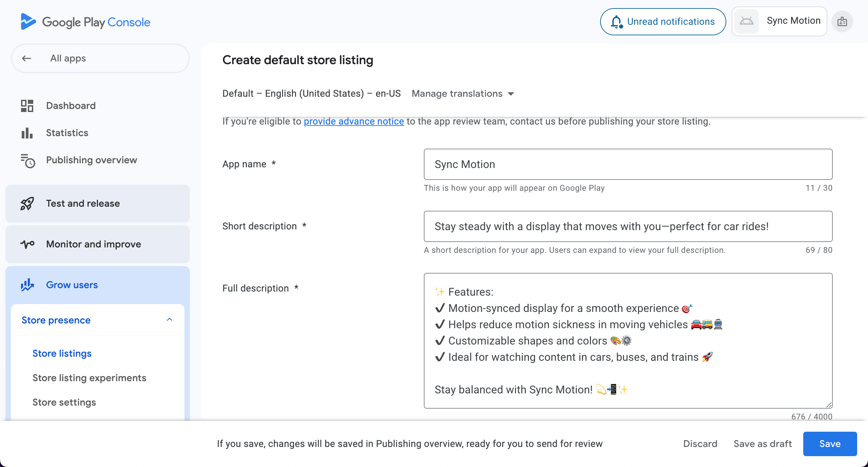The image size is (868, 467).
Task: Click the Publishing overview clock icon
Action: [x=28, y=161]
